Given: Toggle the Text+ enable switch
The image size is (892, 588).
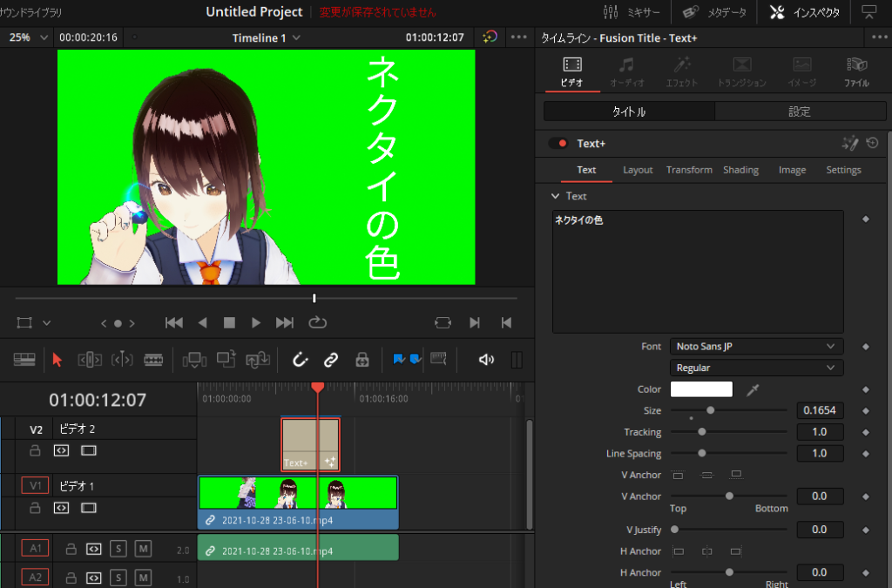Looking at the screenshot, I should [558, 144].
